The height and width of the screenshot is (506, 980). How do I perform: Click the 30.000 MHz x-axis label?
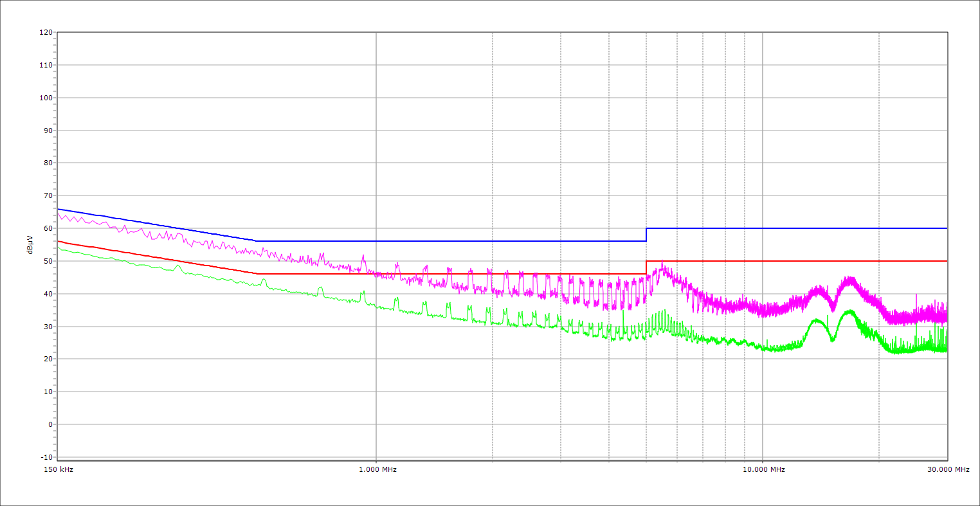pos(947,469)
